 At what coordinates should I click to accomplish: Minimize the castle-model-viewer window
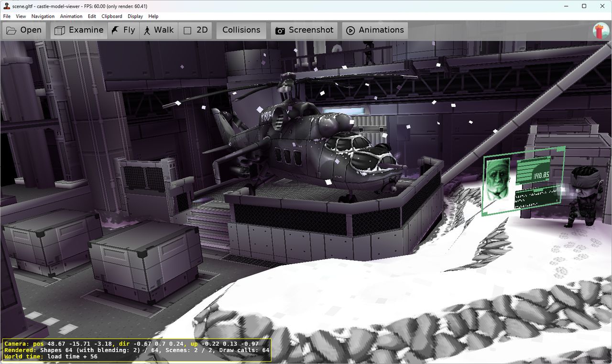(x=567, y=6)
